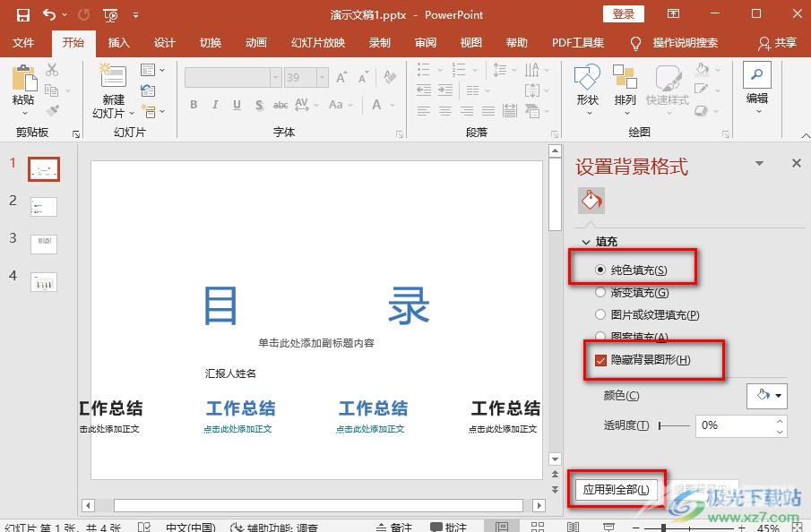This screenshot has width=811, height=532.
Task: Toggle text Shadow formatting
Action: 259,105
